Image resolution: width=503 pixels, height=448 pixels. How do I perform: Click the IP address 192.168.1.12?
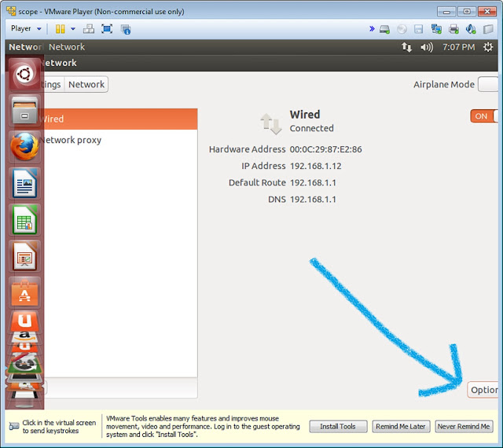pyautogui.click(x=316, y=167)
